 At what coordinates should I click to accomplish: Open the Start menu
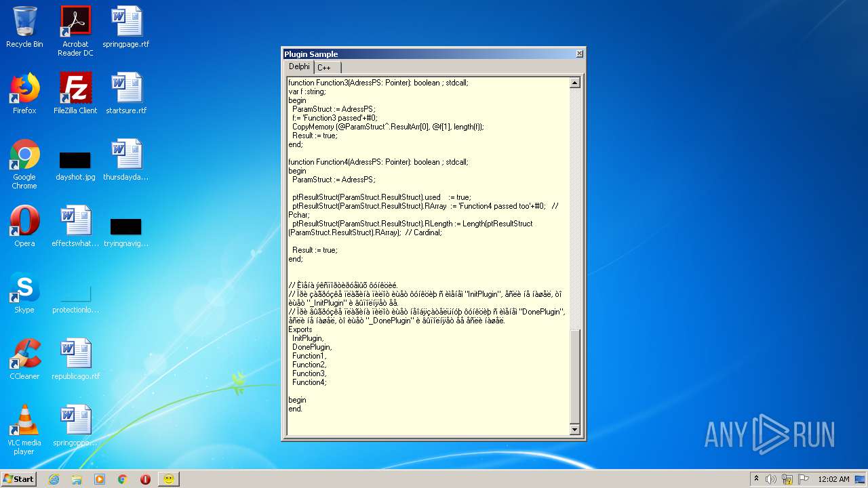(18, 479)
